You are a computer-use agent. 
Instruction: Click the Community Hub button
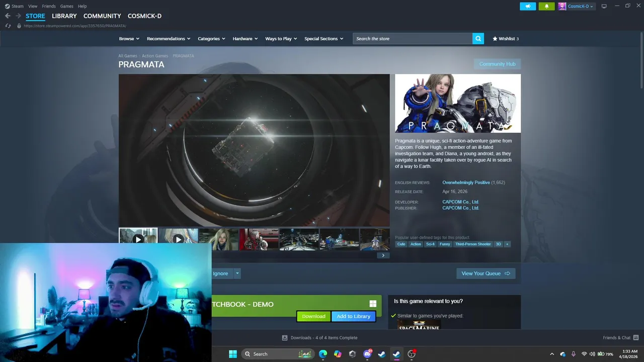497,64
